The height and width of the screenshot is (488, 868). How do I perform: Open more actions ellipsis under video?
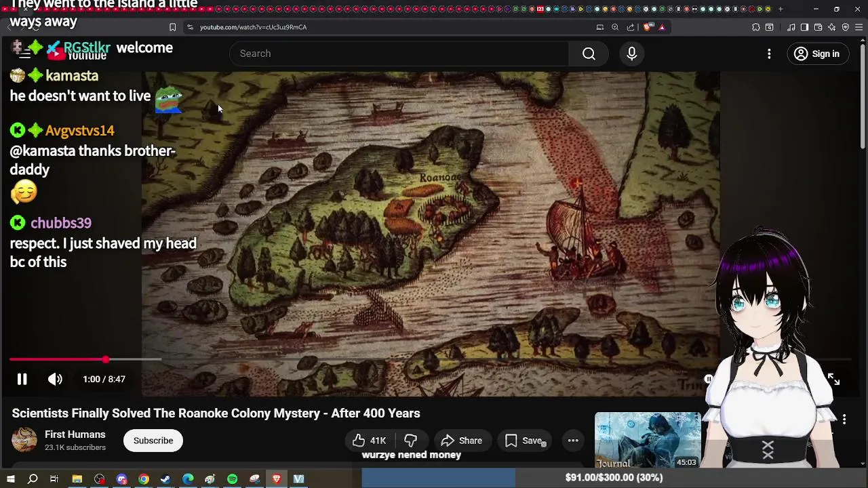(x=573, y=441)
